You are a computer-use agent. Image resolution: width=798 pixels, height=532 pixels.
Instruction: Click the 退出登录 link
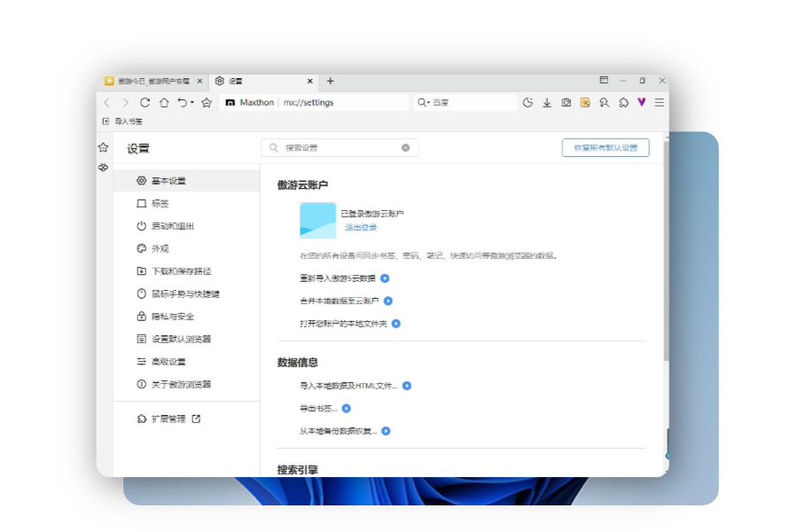361,228
